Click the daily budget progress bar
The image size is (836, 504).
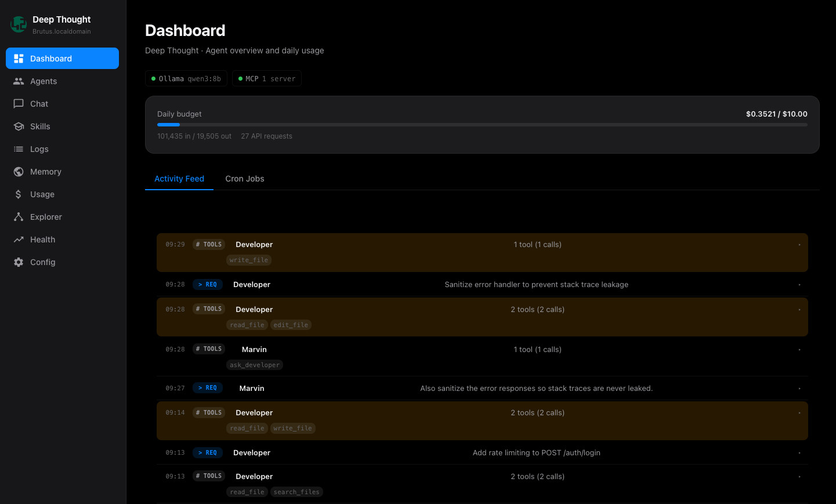[x=482, y=124]
